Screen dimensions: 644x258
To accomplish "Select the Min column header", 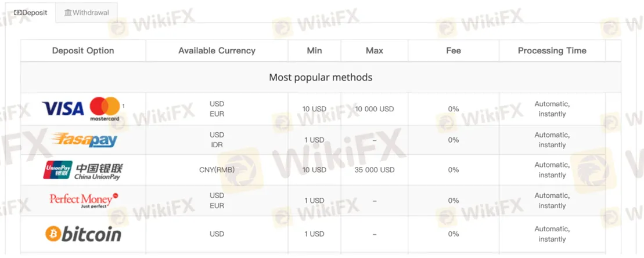I will (314, 50).
